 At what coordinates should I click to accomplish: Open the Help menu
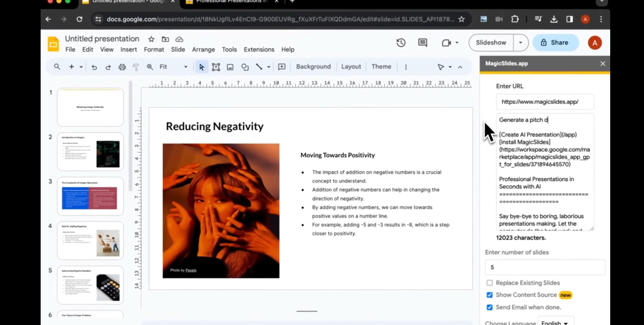click(288, 50)
